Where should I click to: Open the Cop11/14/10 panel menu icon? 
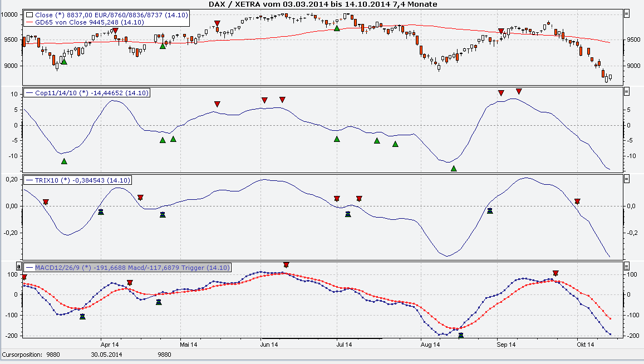[626, 92]
